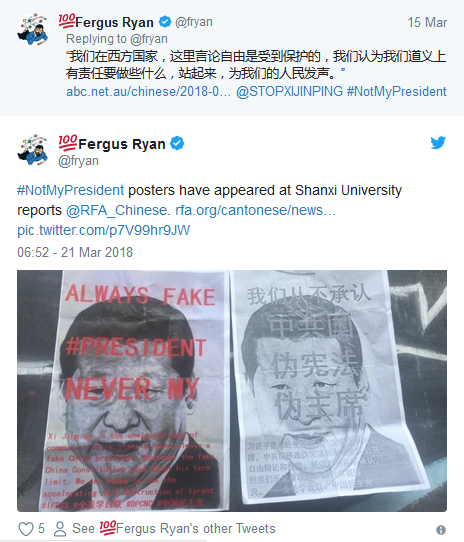
Task: Like the tweet with the heart icon
Action: [26, 529]
